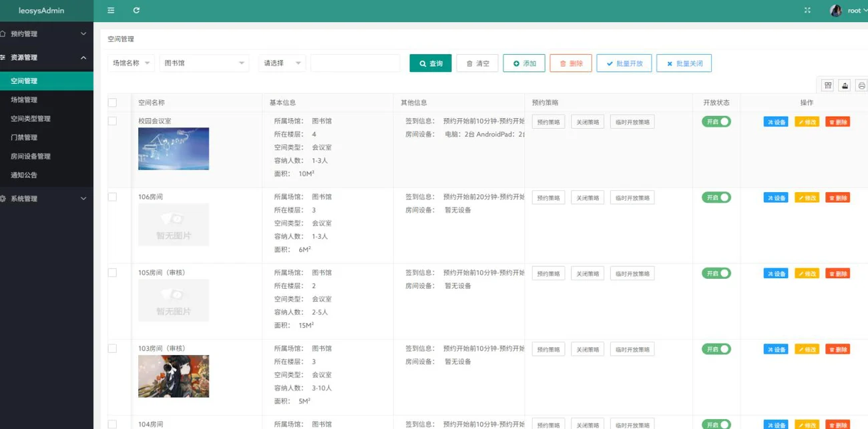The height and width of the screenshot is (429, 868).
Task: Open the 场馆名称 dropdown
Action: pos(131,63)
